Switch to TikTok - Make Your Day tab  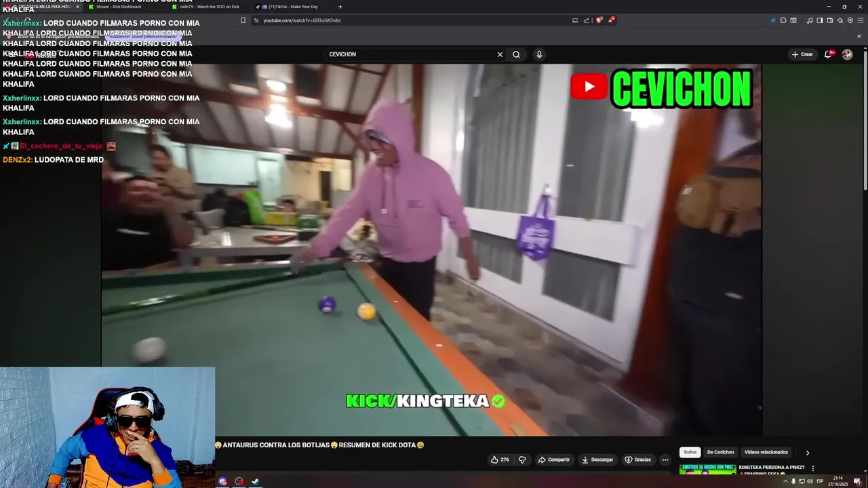pos(293,7)
